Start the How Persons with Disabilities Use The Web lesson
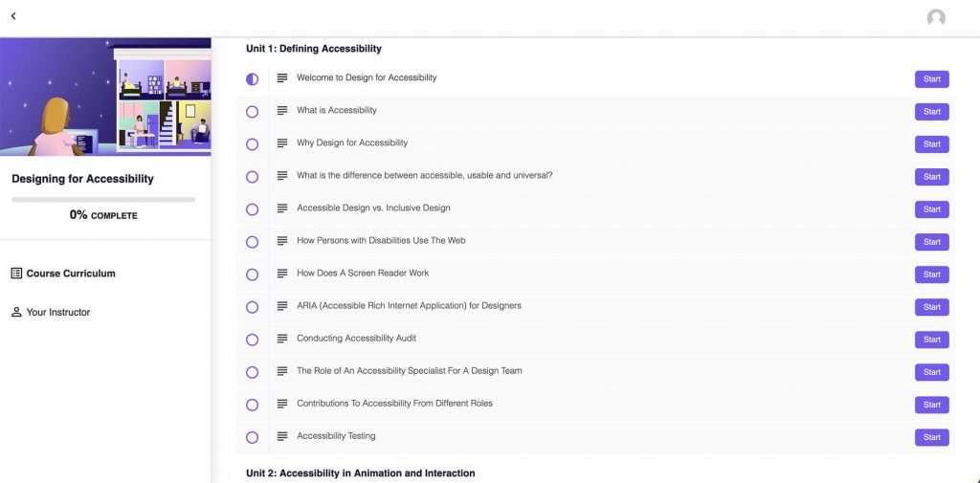This screenshot has width=980, height=483. tap(932, 242)
